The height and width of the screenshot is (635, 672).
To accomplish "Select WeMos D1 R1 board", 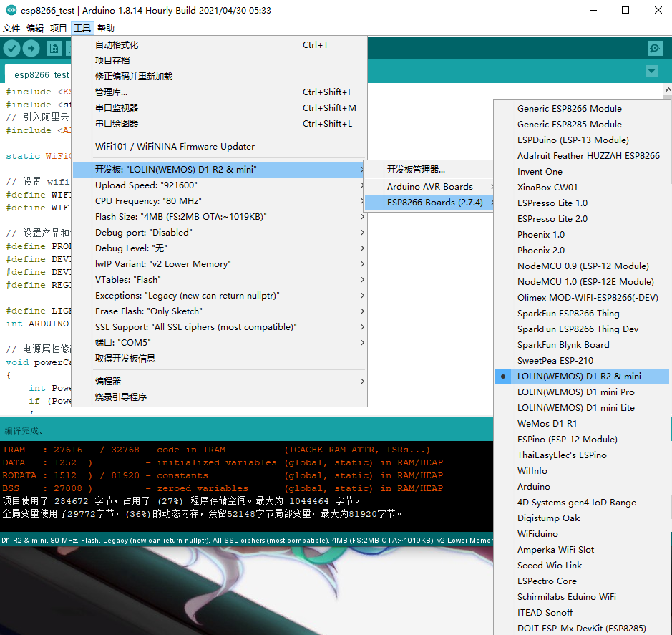I will tap(582, 424).
